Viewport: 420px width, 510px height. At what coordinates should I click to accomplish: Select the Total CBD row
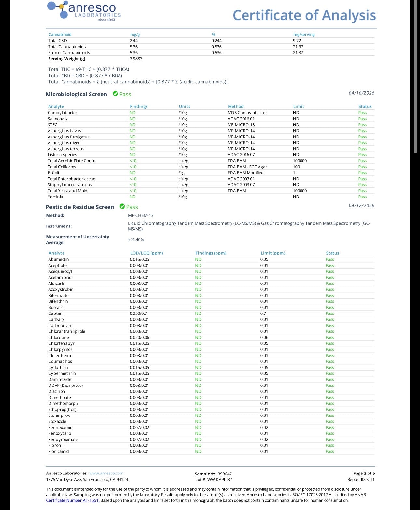(x=210, y=41)
